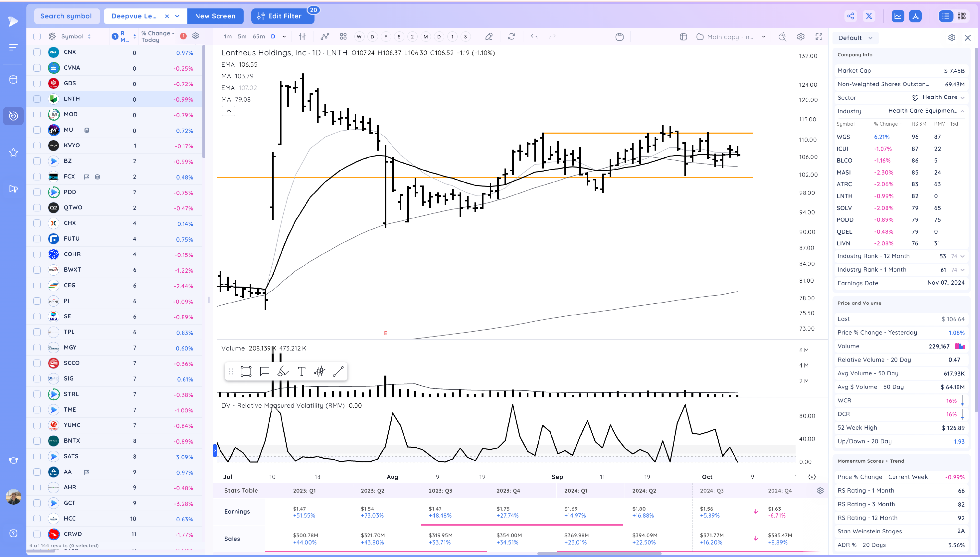Select the 5m timeframe

[x=242, y=37]
